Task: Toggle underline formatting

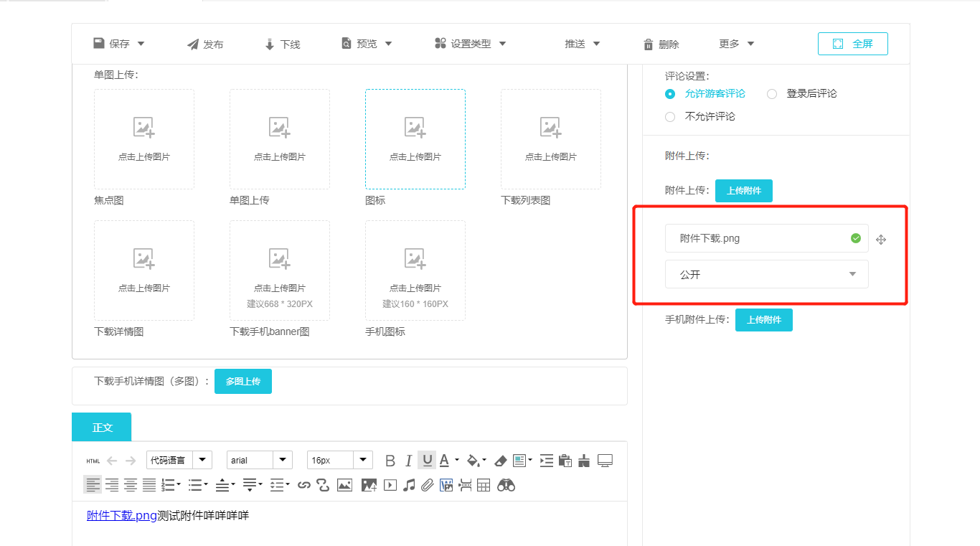Action: point(428,461)
